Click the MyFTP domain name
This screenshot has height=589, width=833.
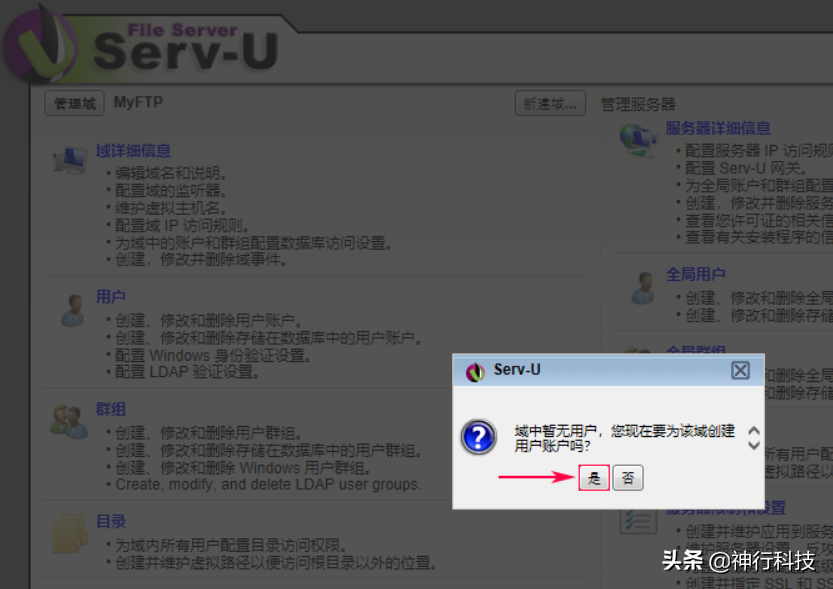[x=138, y=102]
